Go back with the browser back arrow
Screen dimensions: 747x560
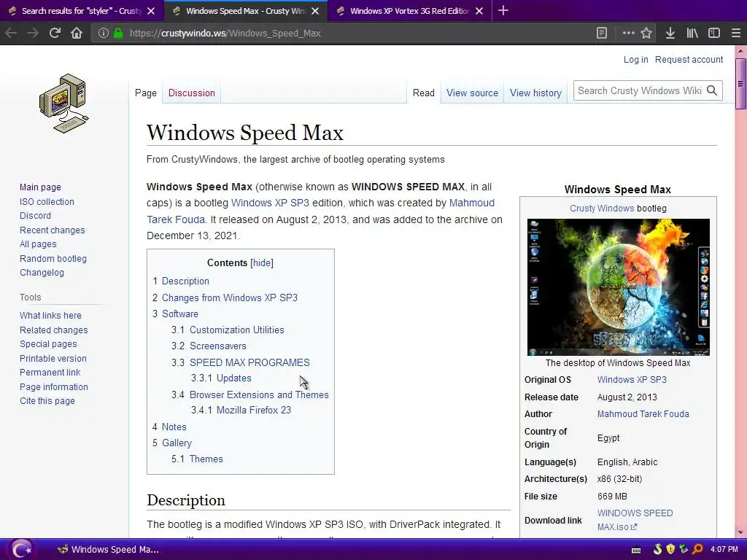pyautogui.click(x=11, y=33)
